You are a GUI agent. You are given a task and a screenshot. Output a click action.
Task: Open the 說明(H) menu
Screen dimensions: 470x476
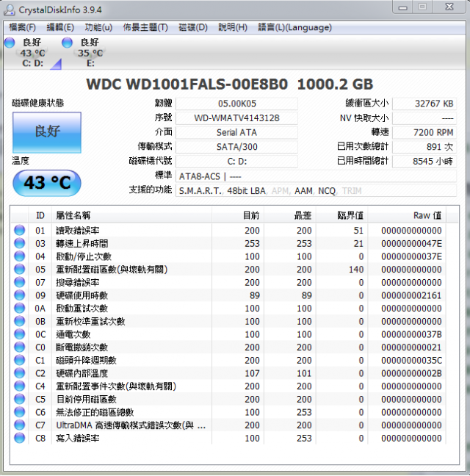tap(233, 27)
